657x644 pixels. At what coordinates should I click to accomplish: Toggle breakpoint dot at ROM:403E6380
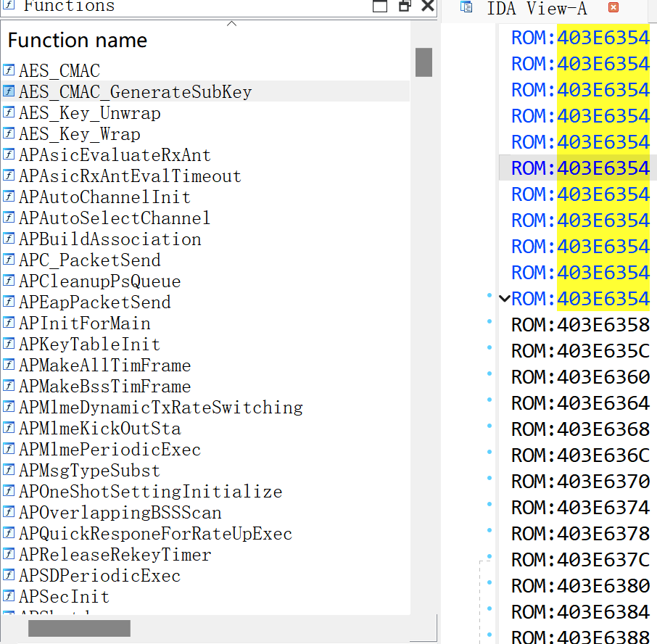coord(489,583)
